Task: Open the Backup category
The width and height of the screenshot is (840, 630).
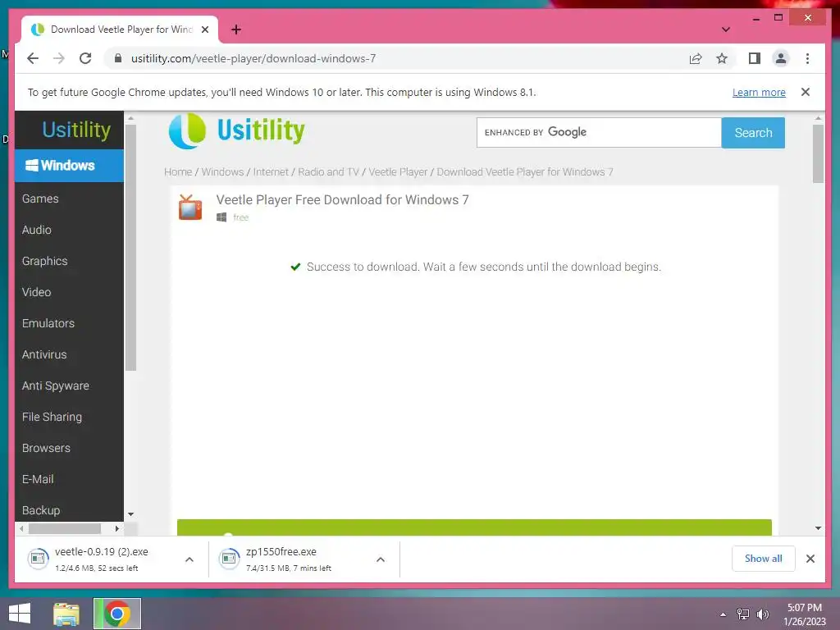Action: coord(41,510)
